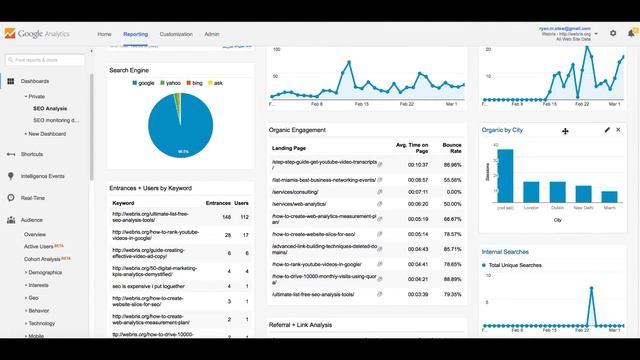Screen dimensions: 640x360
Task: Open the account selector dropdown arrow
Action: [596, 34]
